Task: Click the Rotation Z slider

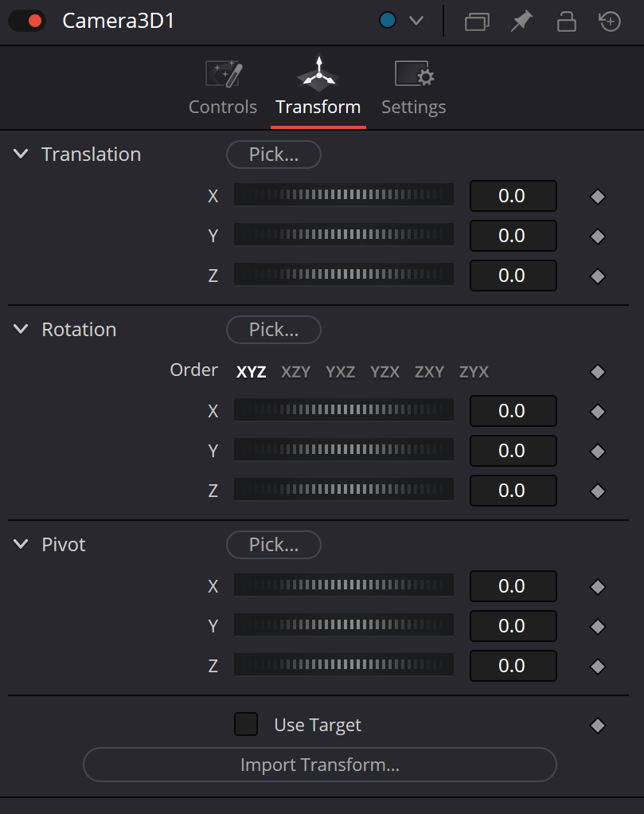Action: click(344, 490)
